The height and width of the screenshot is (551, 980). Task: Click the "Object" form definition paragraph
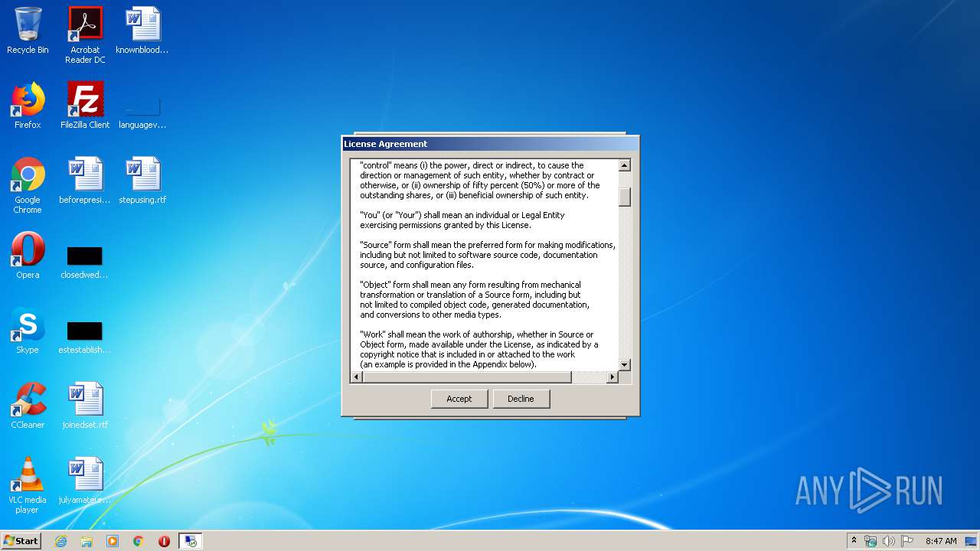(x=475, y=299)
